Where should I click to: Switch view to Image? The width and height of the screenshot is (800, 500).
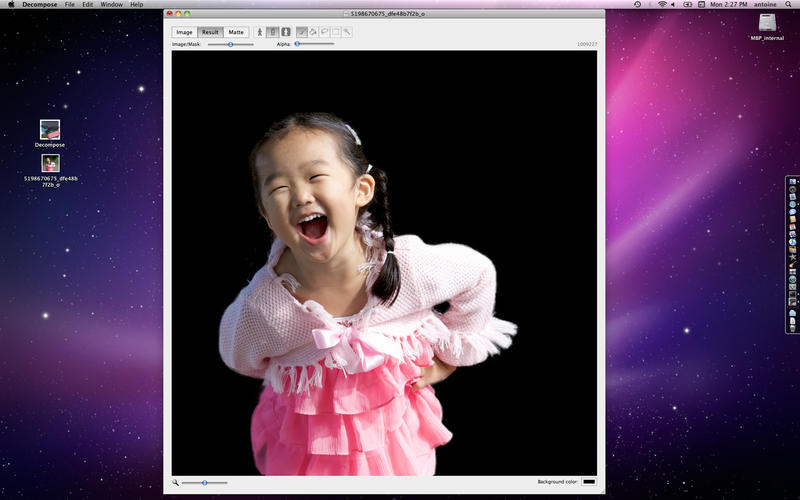pyautogui.click(x=185, y=32)
